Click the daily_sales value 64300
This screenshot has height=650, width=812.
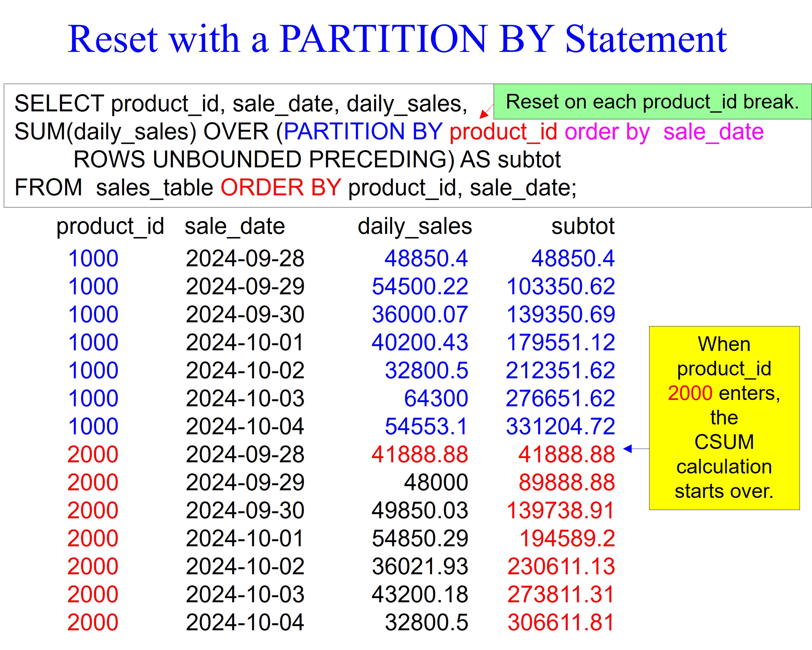436,398
